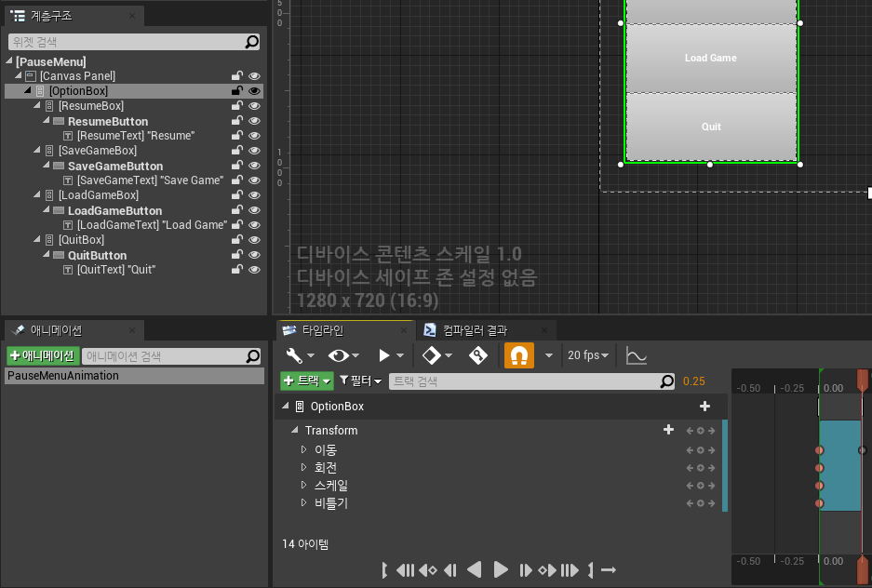Toggle playback loop arrow button
872x588 pixels.
point(609,569)
